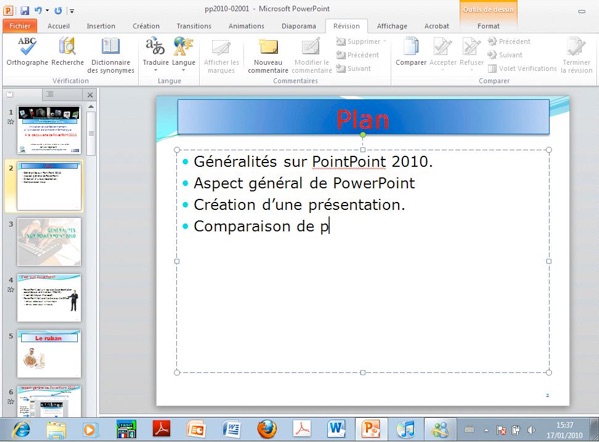Go to Précédent comment in Commentaires group
The width and height of the screenshot is (599, 442).
tap(358, 55)
